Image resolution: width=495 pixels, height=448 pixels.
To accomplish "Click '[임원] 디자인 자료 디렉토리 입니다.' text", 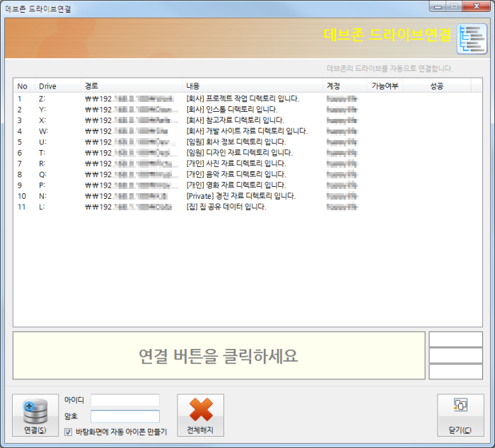I will pyautogui.click(x=239, y=153).
